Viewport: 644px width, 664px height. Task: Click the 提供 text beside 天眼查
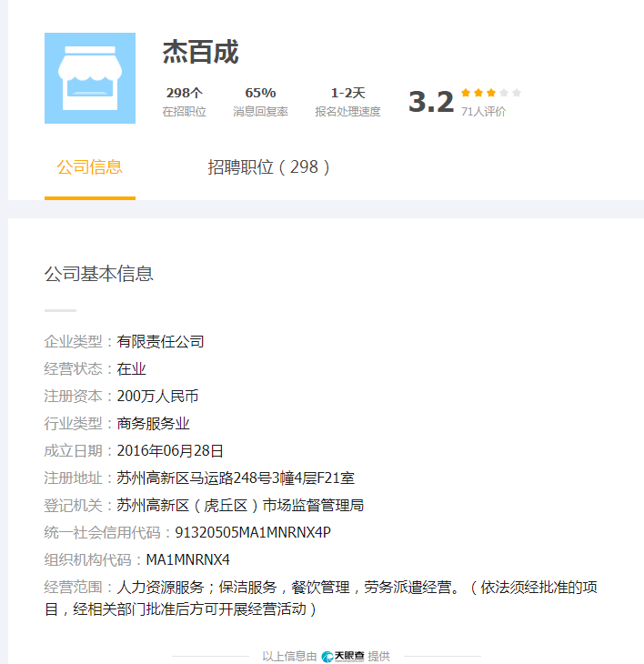click(379, 657)
